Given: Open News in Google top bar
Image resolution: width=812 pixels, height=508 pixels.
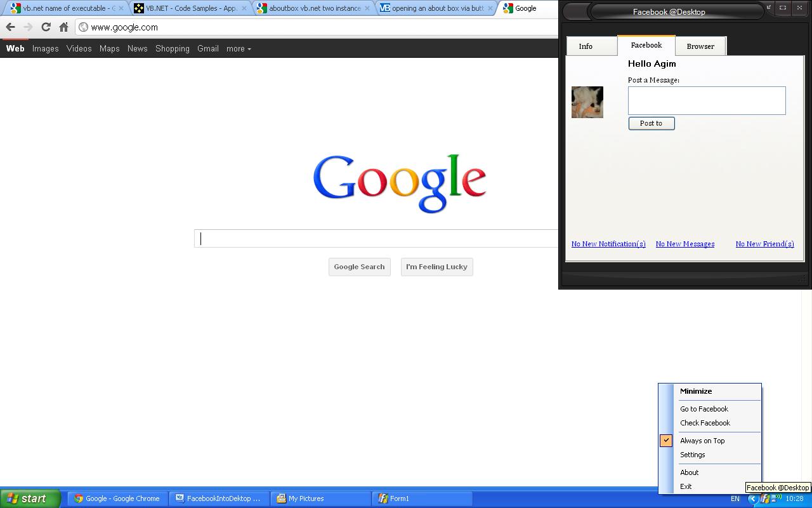Looking at the screenshot, I should (x=138, y=49).
